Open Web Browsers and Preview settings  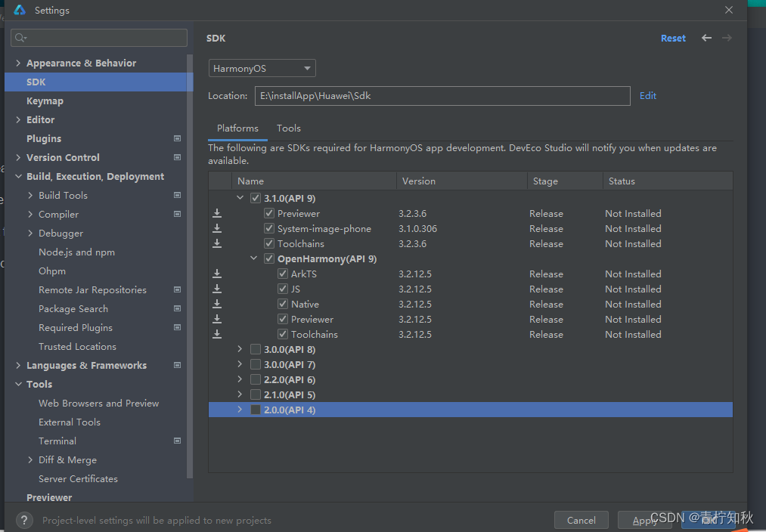coord(99,403)
